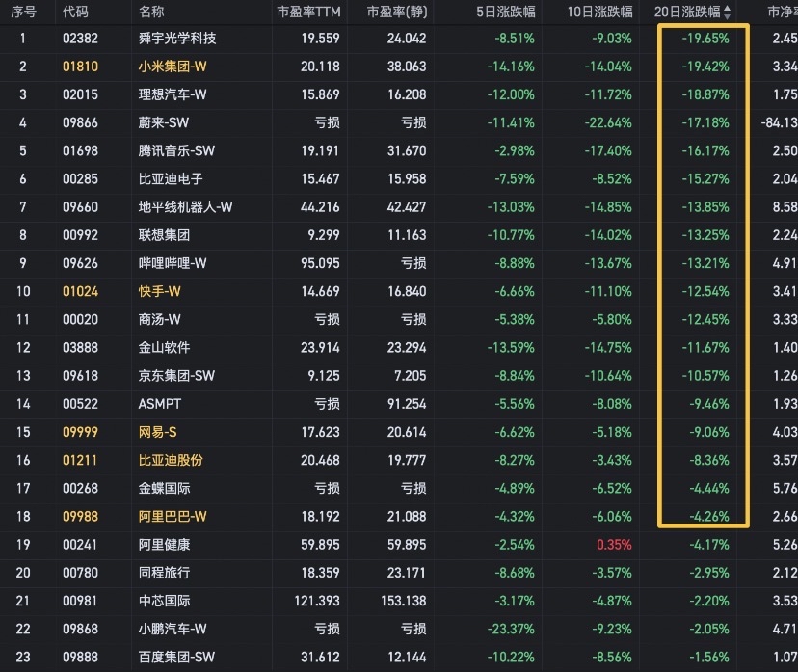798x672 pixels.
Task: Select stock 舜宇光学科技
Action: tap(177, 39)
